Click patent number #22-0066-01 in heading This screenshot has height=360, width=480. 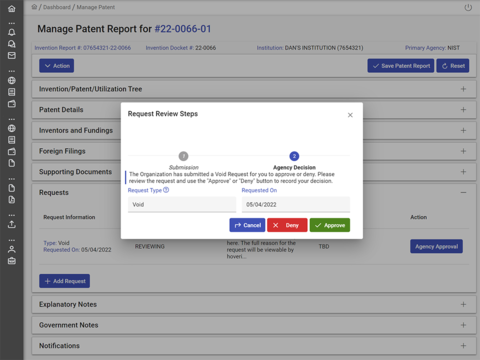(183, 29)
